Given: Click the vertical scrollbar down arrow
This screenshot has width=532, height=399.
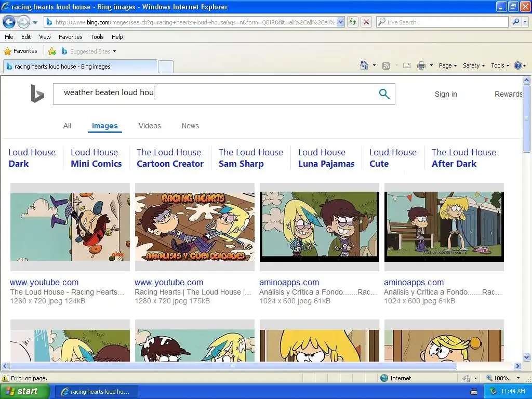Looking at the screenshot, I should 527,357.
